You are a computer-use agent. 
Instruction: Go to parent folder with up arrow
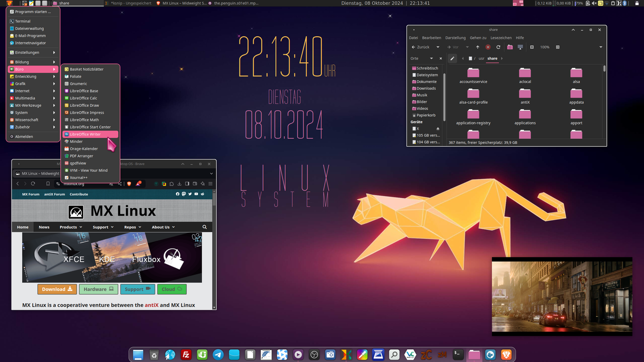coord(477,47)
